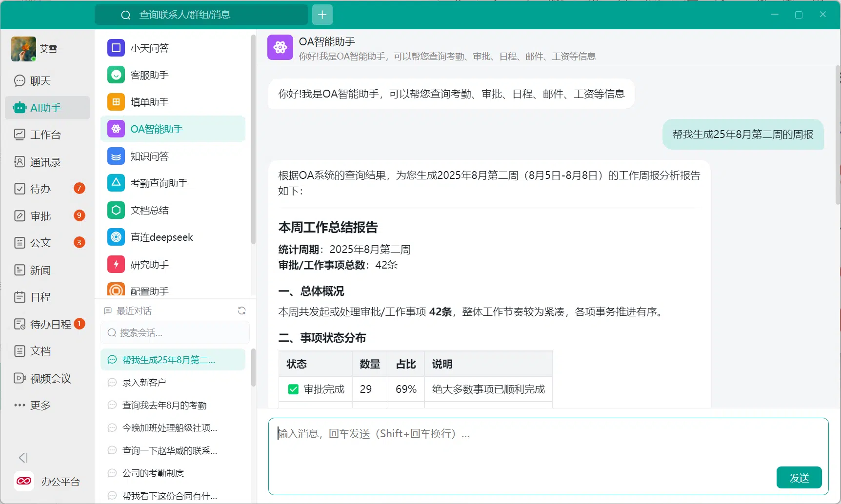Start 视频会议
The height and width of the screenshot is (504, 841).
47,378
